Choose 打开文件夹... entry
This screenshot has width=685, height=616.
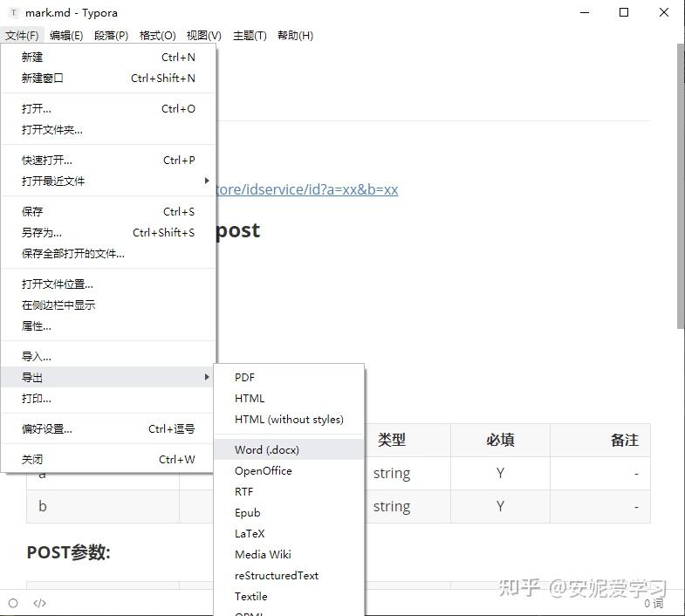[x=108, y=130]
